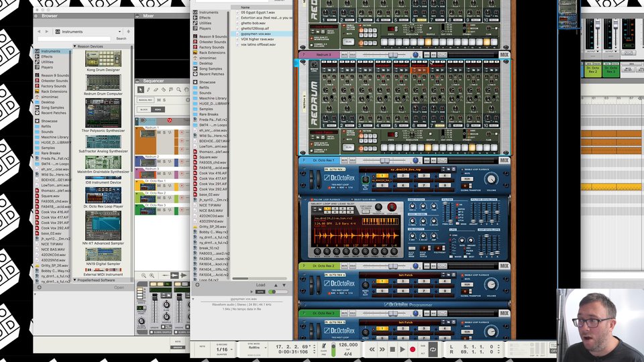Click the red record transport button
The image size is (644, 362).
tap(413, 349)
